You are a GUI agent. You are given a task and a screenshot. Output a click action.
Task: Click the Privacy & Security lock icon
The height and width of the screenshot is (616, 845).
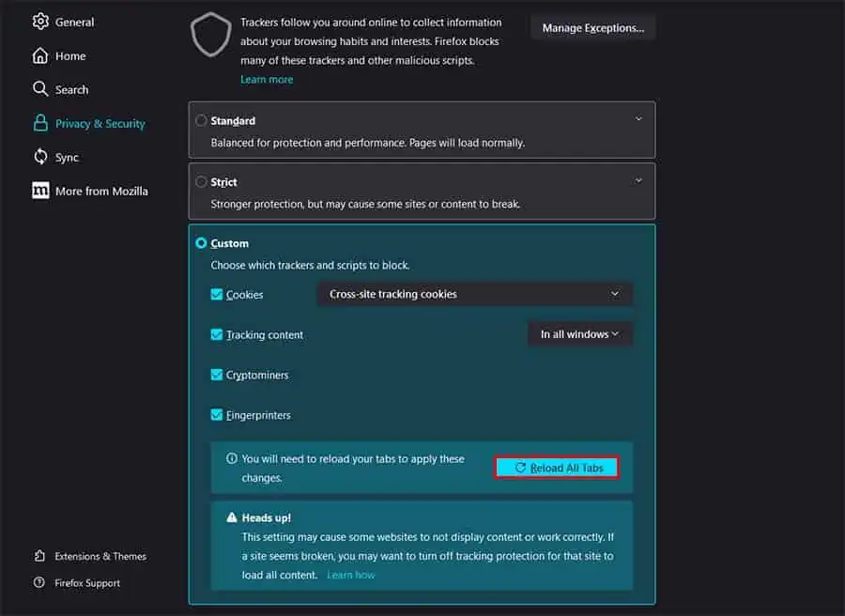tap(40, 123)
